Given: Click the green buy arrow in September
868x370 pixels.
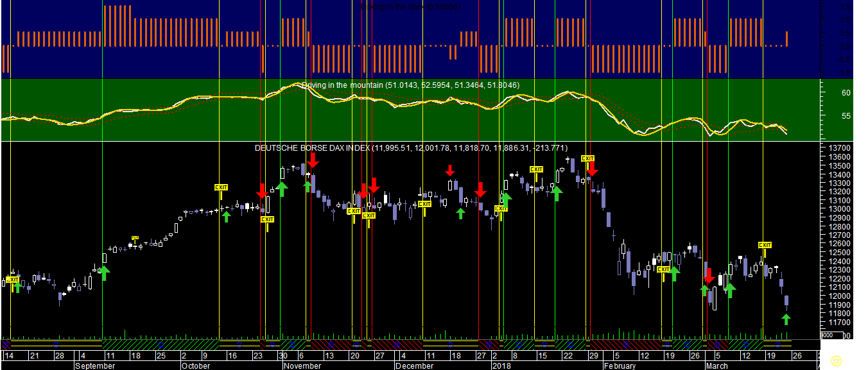Looking at the screenshot, I should point(105,273).
